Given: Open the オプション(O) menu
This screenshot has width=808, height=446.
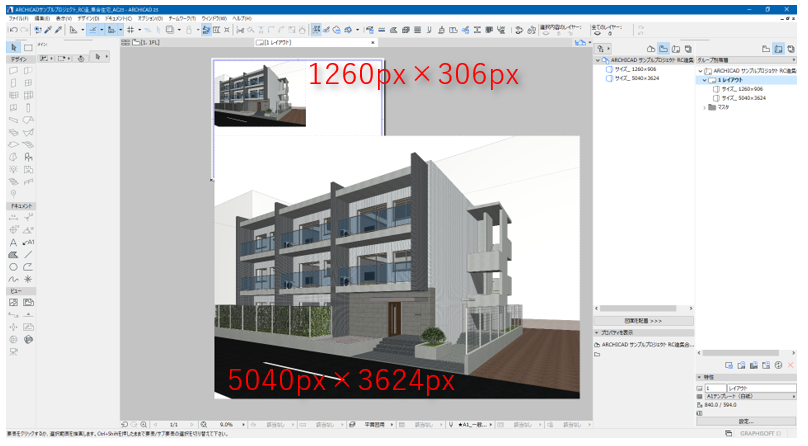Looking at the screenshot, I should click(150, 19).
